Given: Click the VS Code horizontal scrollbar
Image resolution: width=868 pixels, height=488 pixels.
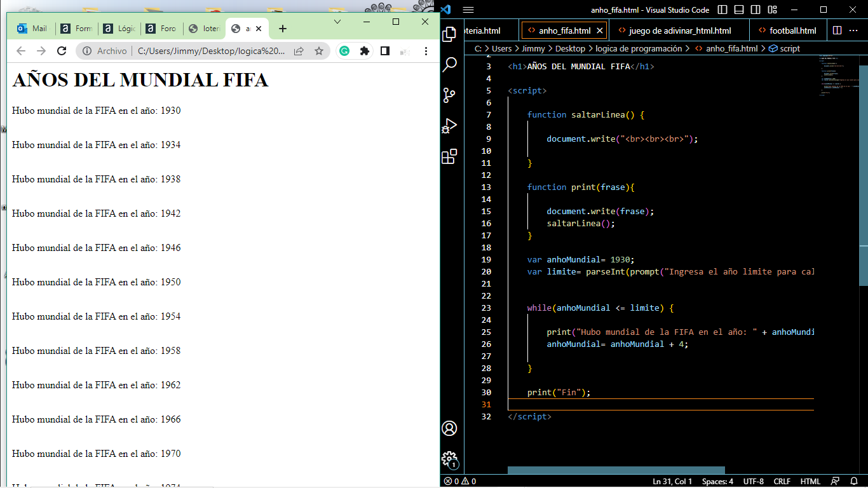Looking at the screenshot, I should coord(616,470).
